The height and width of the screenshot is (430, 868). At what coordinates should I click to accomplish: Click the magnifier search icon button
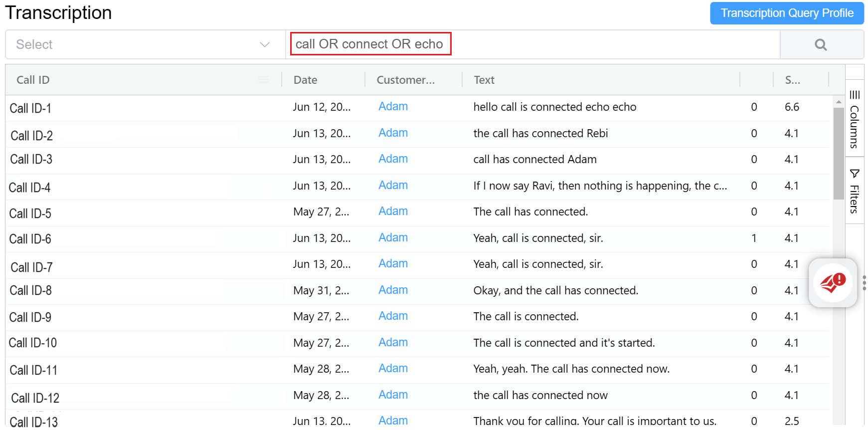coord(821,45)
